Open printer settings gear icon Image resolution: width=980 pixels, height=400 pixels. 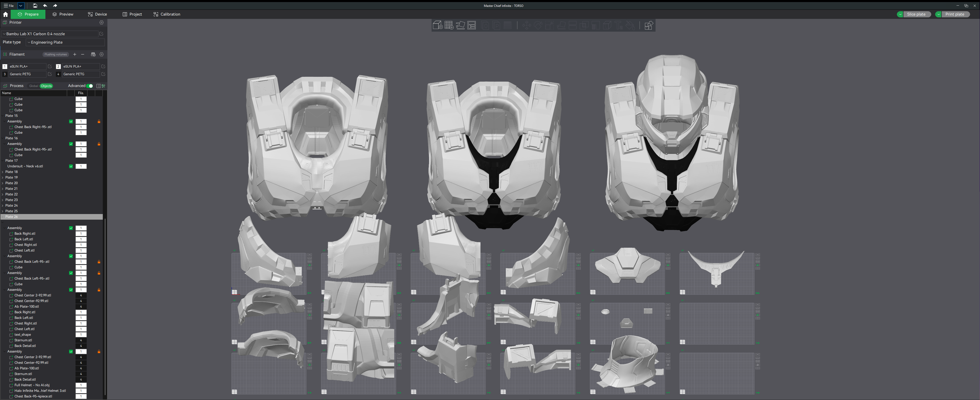(x=102, y=22)
